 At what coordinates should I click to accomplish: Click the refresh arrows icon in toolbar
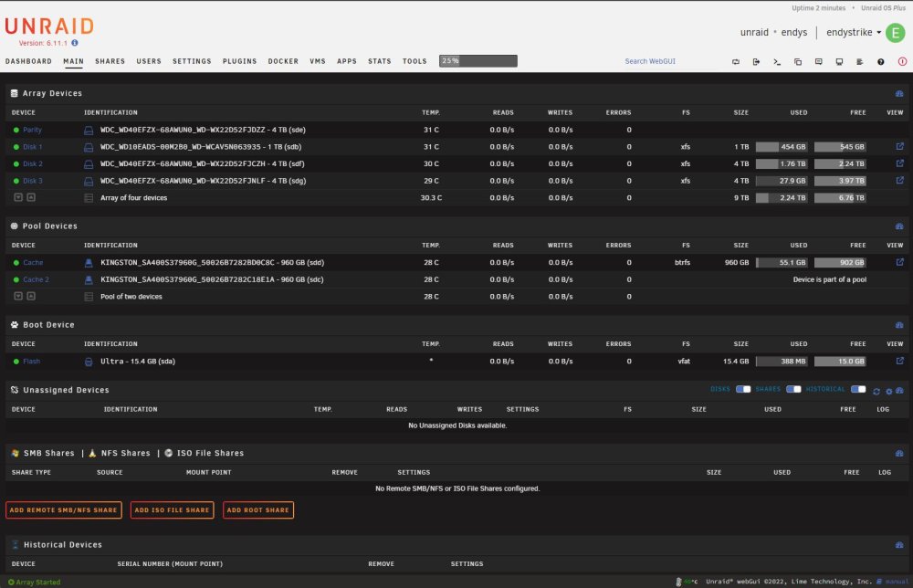tap(735, 62)
